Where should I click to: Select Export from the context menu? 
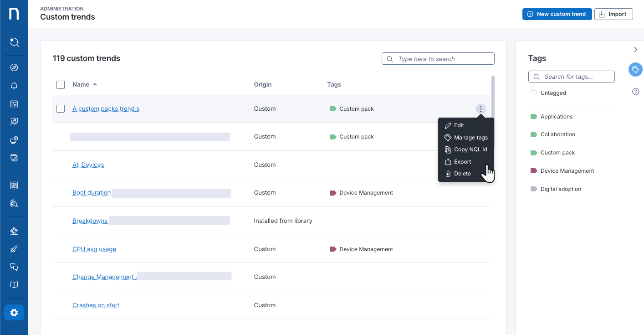462,162
